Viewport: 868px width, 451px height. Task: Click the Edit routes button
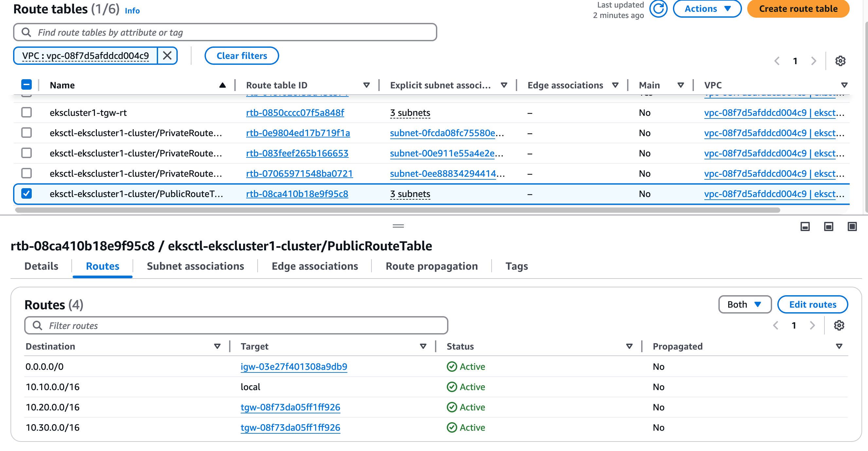pyautogui.click(x=812, y=304)
